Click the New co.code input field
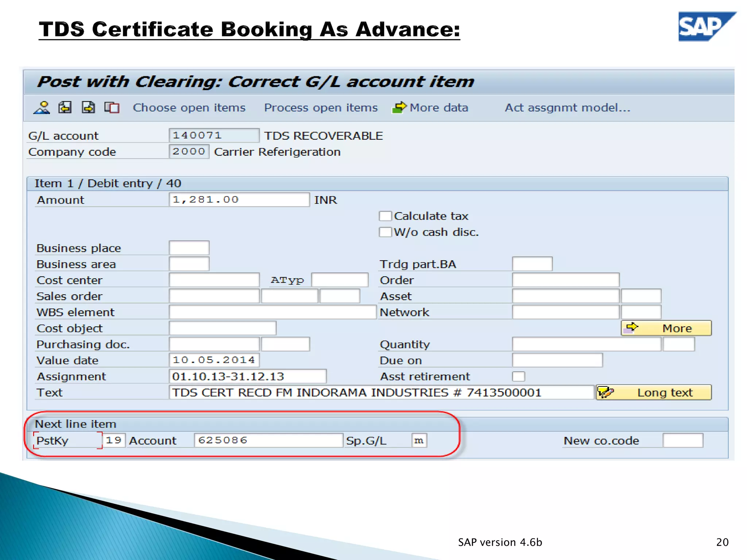 click(683, 440)
